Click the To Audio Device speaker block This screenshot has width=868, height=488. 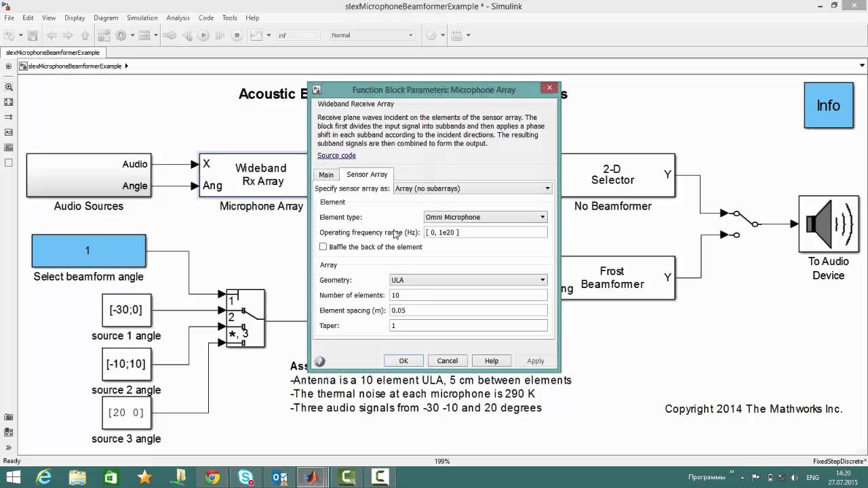(829, 224)
